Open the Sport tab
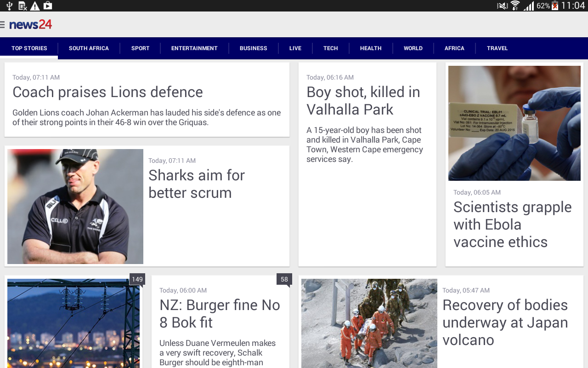The height and width of the screenshot is (368, 588). [x=140, y=48]
